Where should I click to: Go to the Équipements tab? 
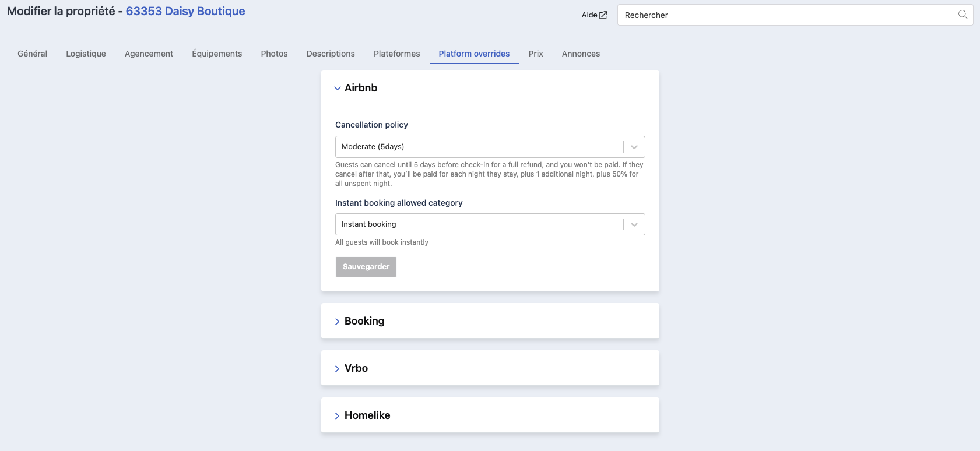click(x=217, y=54)
